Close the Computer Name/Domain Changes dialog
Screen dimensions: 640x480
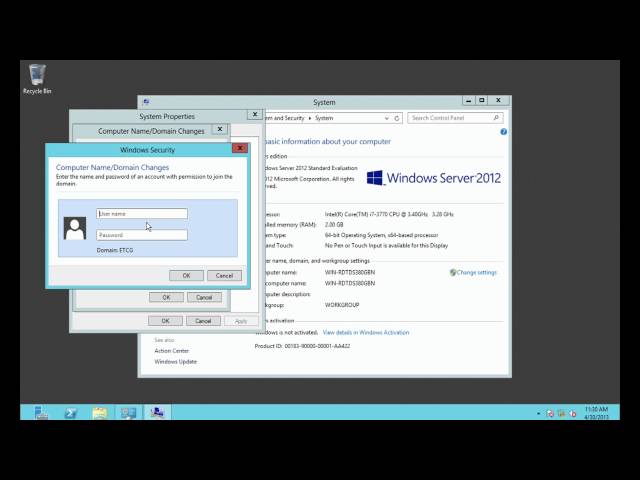(x=220, y=129)
